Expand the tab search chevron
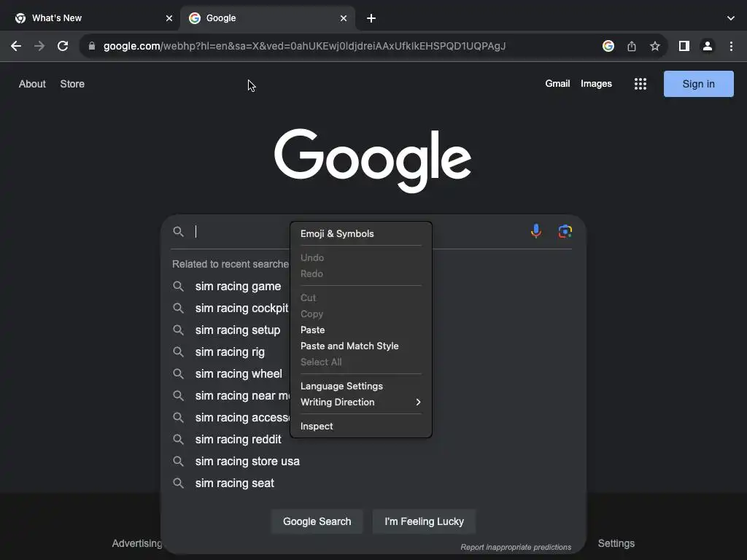 (731, 18)
